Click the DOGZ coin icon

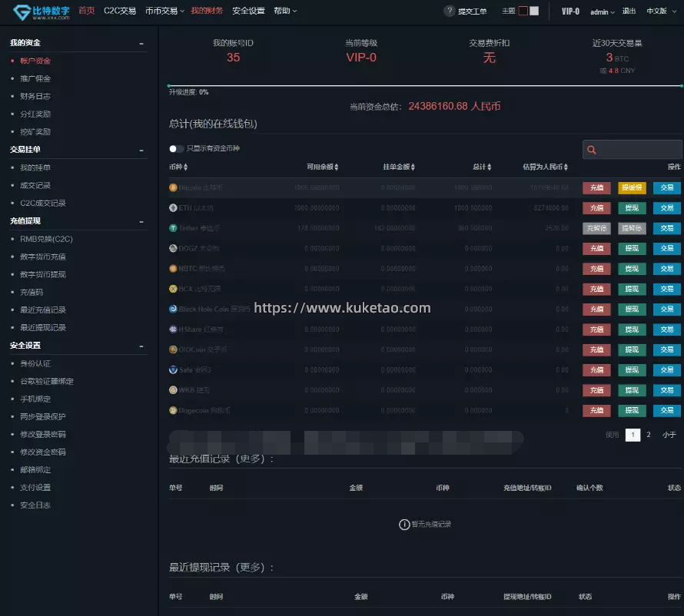click(x=173, y=249)
